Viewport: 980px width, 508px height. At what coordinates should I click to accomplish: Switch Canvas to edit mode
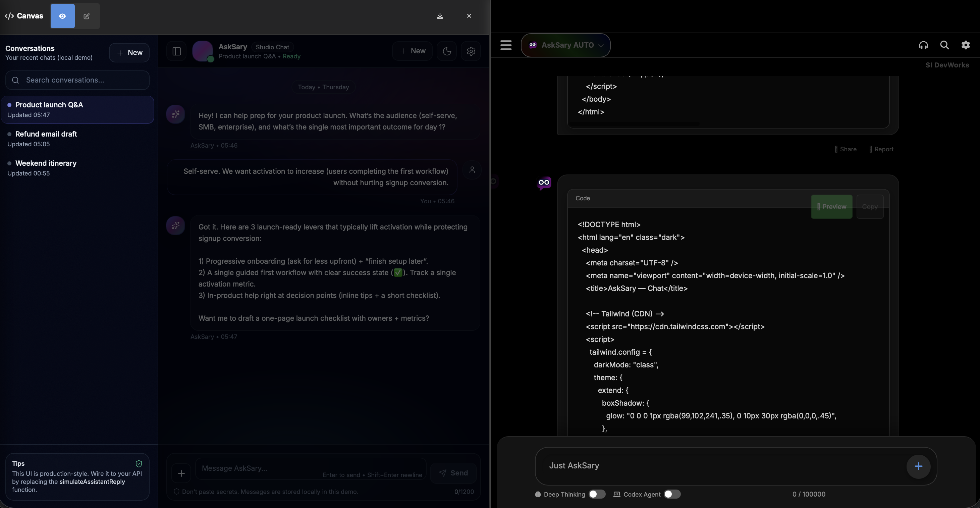87,16
